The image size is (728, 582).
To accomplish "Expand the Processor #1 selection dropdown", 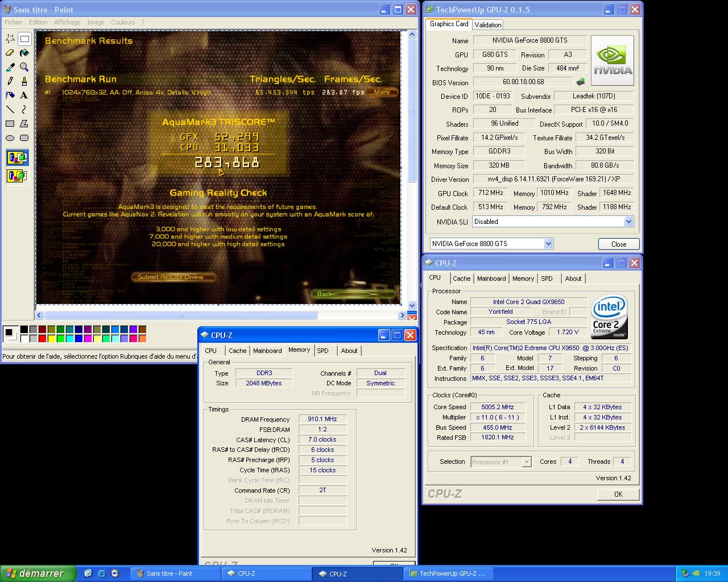I will click(x=527, y=462).
